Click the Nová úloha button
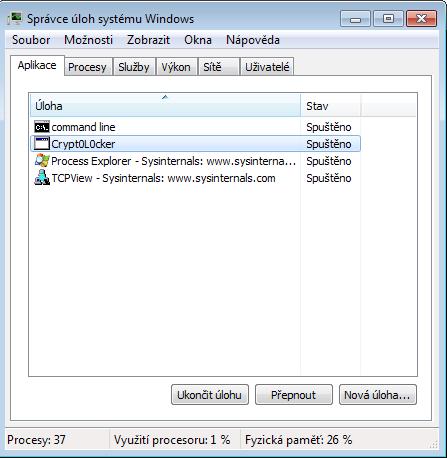Viewport: 447px width, 458px height. [378, 395]
